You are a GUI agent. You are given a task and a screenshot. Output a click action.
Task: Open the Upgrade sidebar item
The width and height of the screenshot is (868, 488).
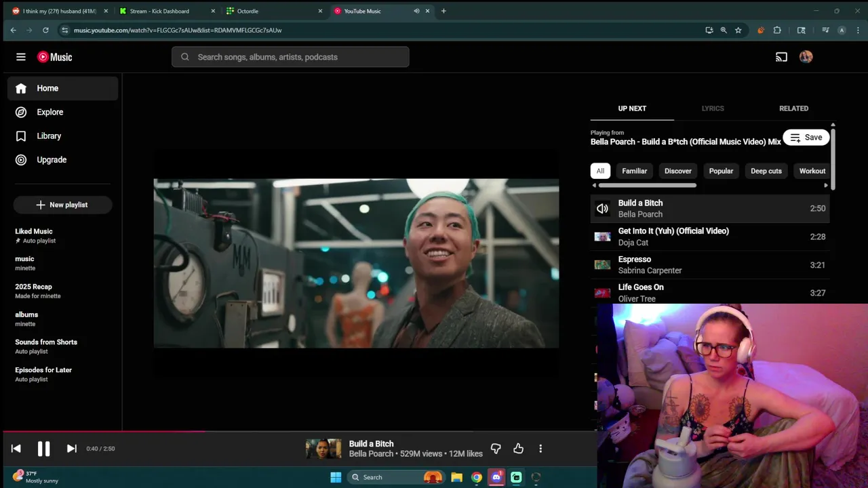tap(63, 160)
